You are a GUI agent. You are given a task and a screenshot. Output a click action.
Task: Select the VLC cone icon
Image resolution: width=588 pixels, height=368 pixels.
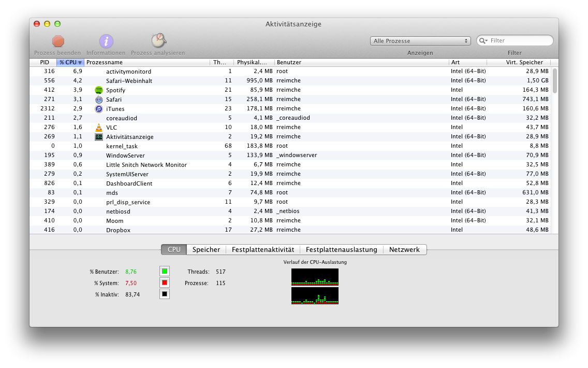coord(99,128)
